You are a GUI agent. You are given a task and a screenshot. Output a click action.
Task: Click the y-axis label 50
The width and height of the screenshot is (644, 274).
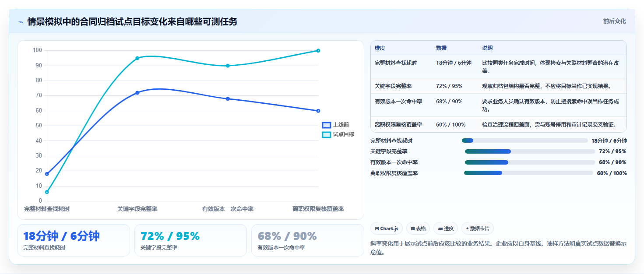(39, 126)
